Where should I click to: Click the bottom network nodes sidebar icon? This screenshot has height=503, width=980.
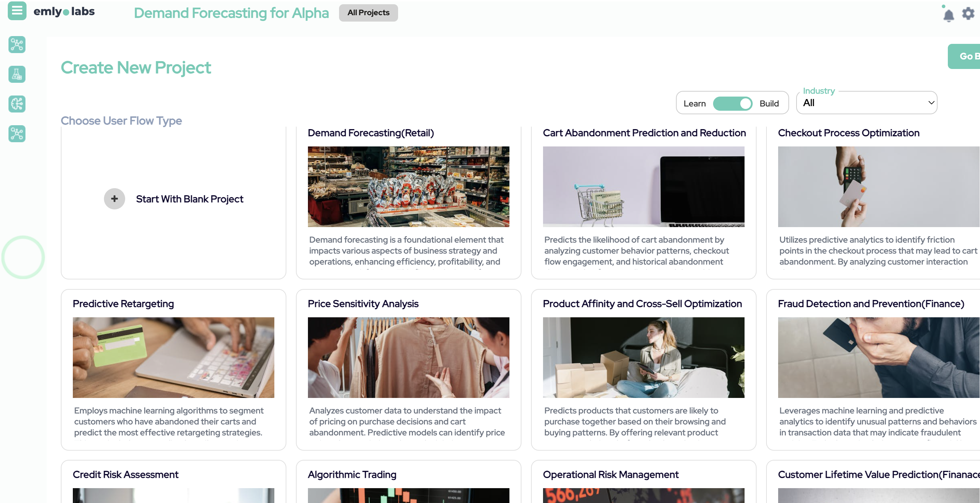click(17, 134)
